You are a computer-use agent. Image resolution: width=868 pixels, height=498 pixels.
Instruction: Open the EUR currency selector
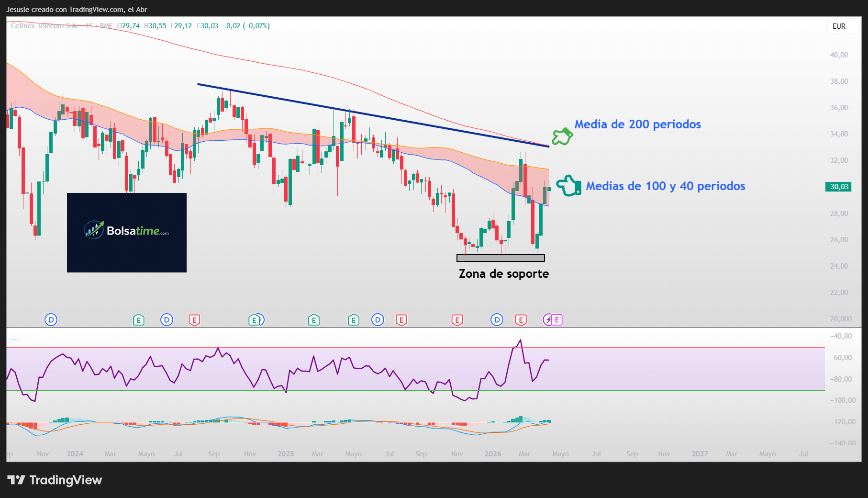click(x=839, y=26)
